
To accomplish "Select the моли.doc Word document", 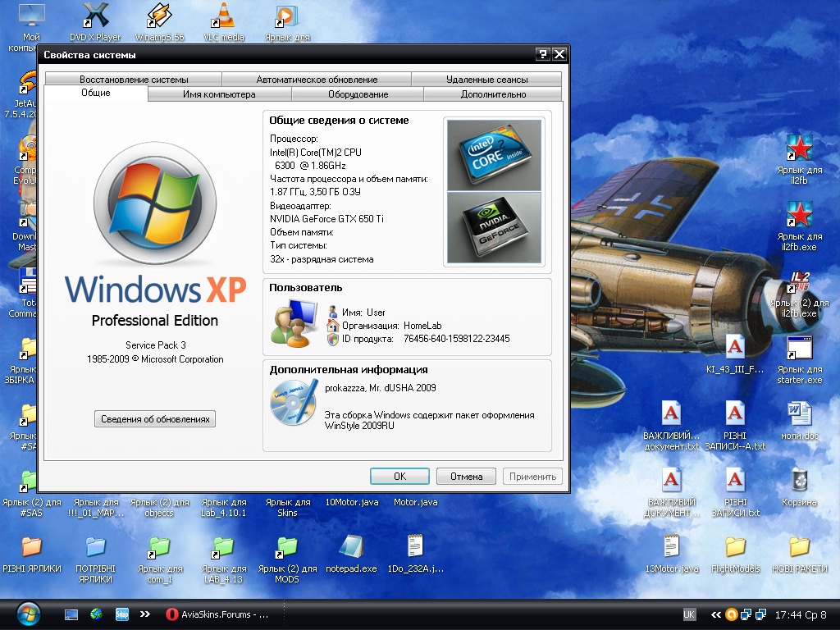I will click(799, 414).
